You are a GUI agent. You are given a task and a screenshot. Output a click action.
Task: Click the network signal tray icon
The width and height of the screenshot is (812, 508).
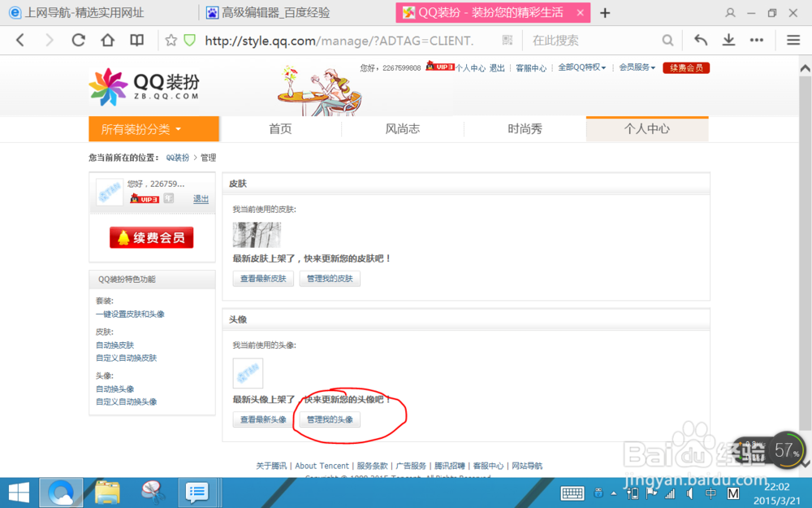coord(670,493)
